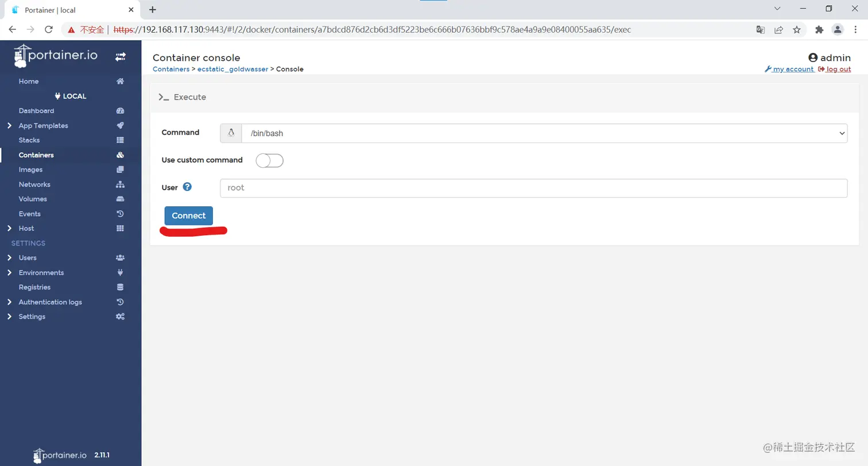
Task: Select the Networks menu item
Action: coord(34,184)
